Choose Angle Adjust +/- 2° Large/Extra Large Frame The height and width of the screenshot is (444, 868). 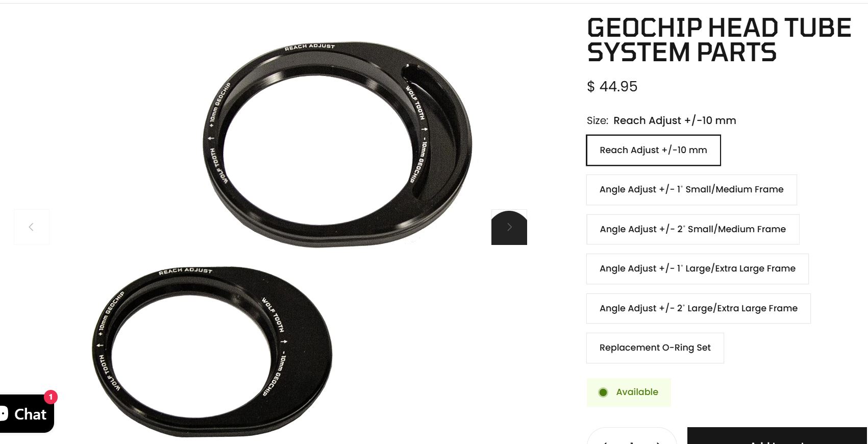click(698, 308)
